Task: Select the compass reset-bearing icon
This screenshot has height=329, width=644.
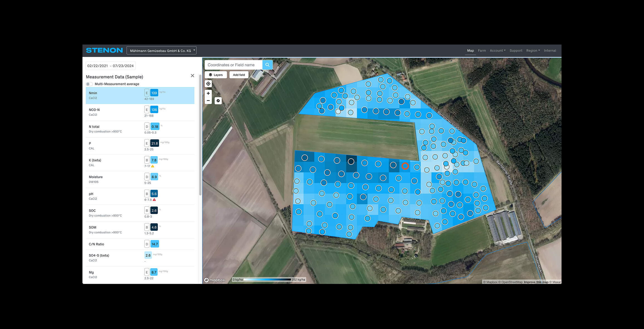Action: tap(218, 100)
